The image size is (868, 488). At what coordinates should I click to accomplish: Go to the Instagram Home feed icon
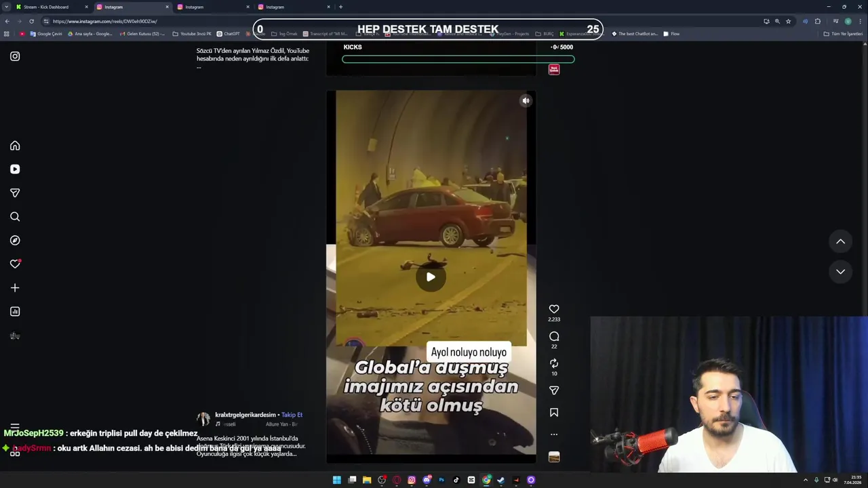pos(15,146)
